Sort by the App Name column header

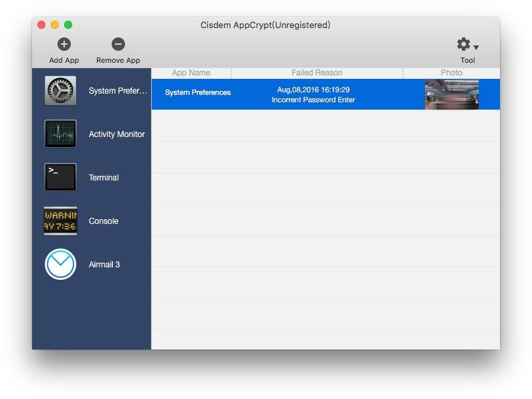pyautogui.click(x=191, y=73)
